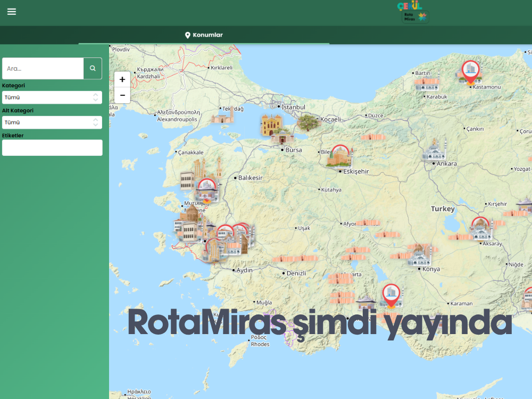Image resolution: width=532 pixels, height=399 pixels.
Task: Click the yellow building icon near İstanbul
Action: coord(271,124)
